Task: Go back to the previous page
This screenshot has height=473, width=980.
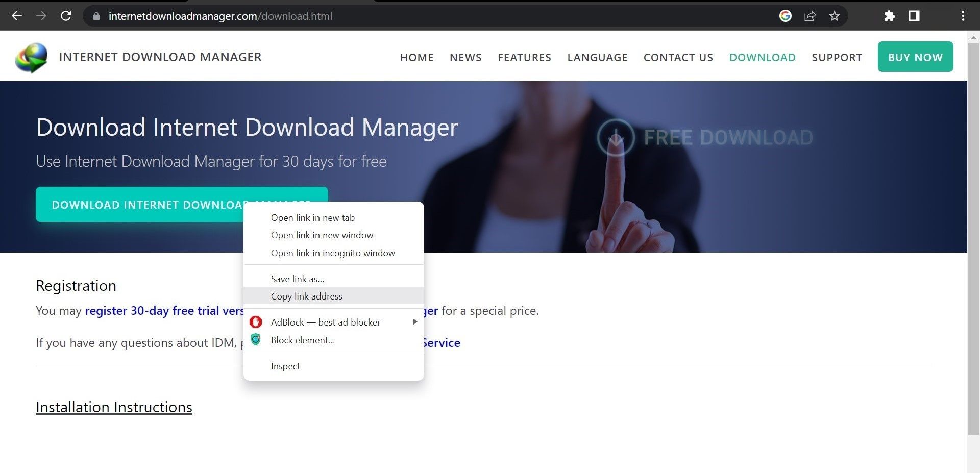Action: click(17, 16)
